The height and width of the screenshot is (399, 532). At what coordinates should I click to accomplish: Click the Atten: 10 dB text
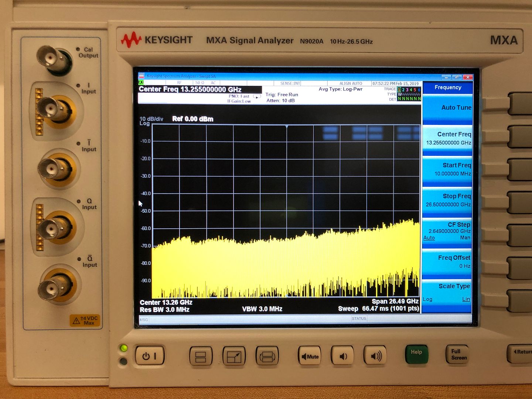[280, 100]
